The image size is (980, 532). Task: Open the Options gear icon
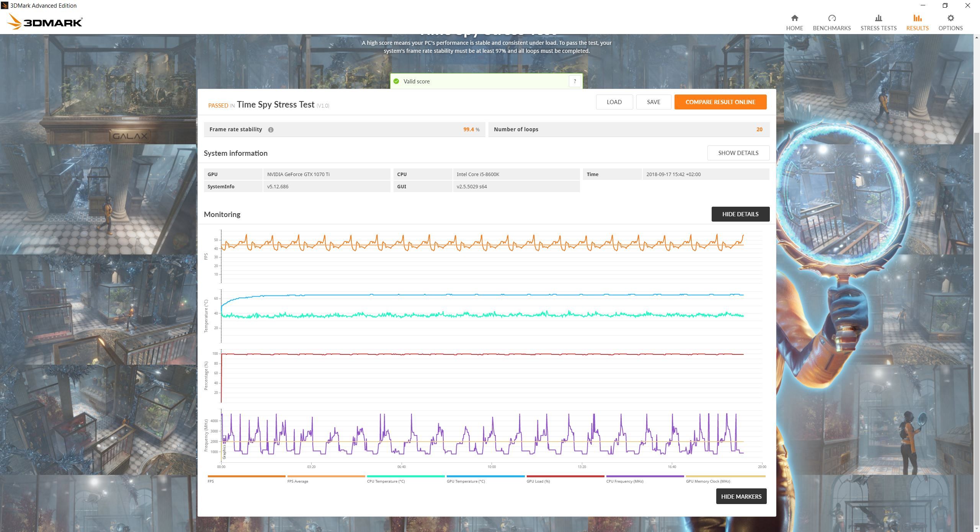[950, 18]
